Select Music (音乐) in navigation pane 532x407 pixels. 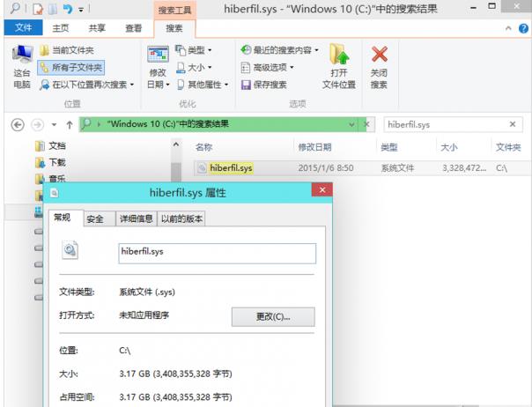point(51,178)
